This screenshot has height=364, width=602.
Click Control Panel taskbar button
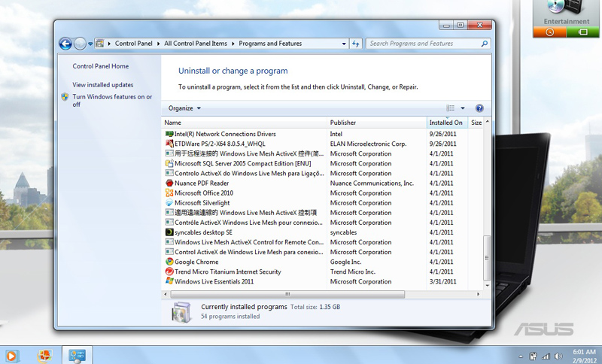[77, 356]
